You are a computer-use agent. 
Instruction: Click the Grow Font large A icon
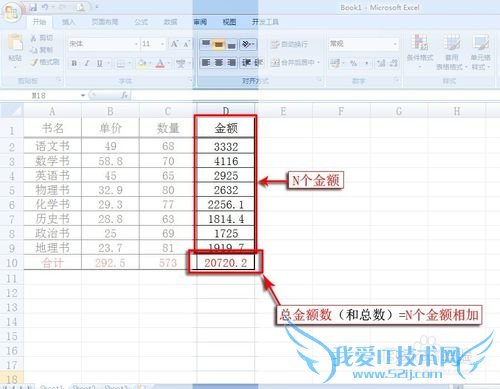174,44
